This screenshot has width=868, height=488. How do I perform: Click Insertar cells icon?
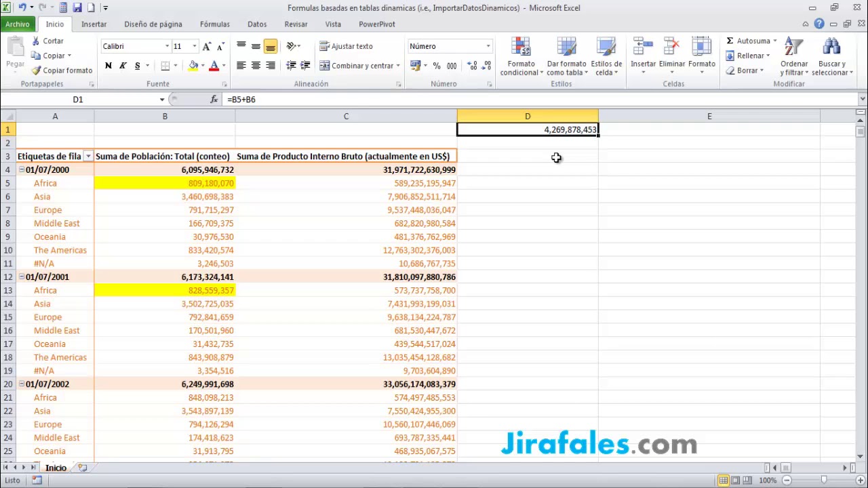click(643, 47)
